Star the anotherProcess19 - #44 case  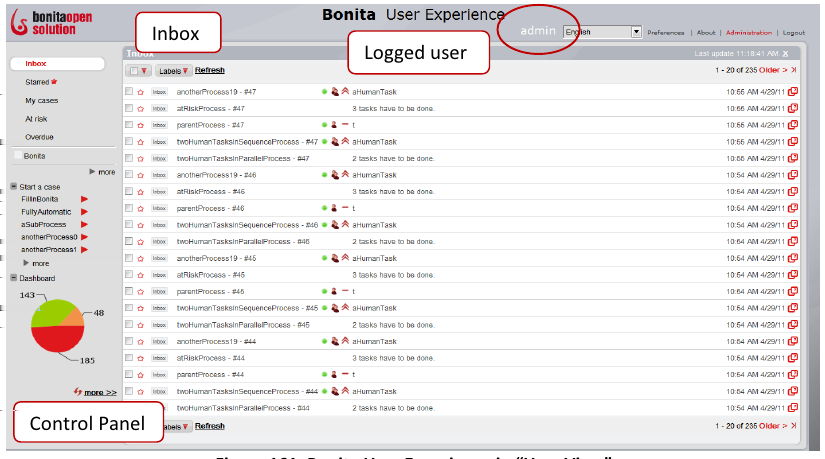[140, 342]
